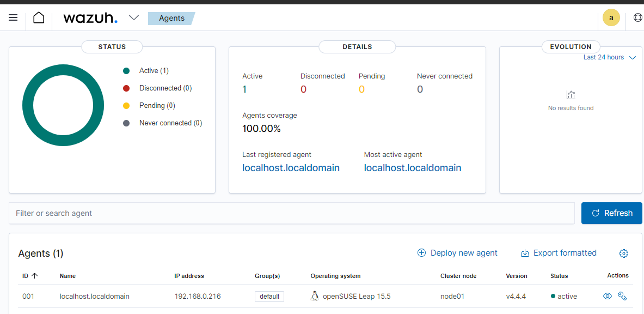
Task: Open the Last 24 hours time range dropdown
Action: pyautogui.click(x=609, y=57)
